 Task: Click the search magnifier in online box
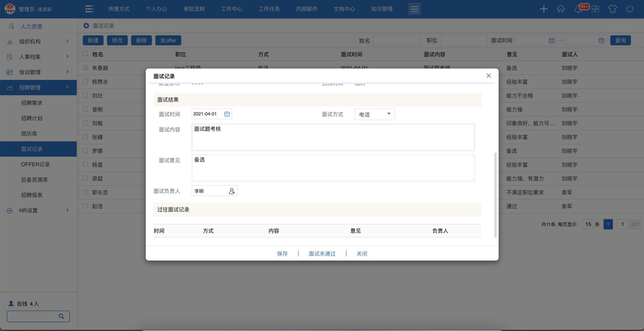tap(61, 316)
